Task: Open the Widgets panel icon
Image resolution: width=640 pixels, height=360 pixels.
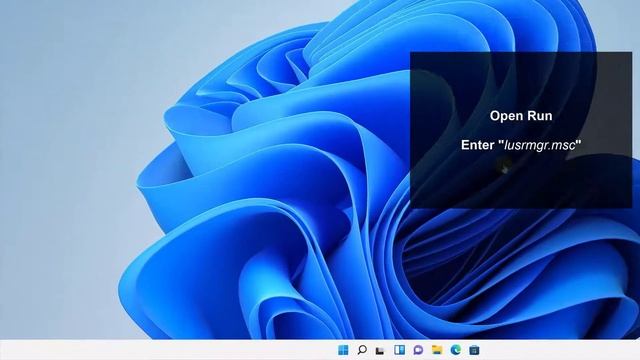Action: [x=399, y=350]
